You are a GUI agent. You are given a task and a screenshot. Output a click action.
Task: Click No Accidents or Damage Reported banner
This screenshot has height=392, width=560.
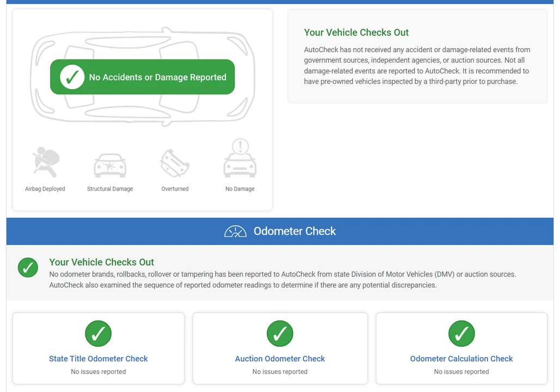[x=143, y=77]
